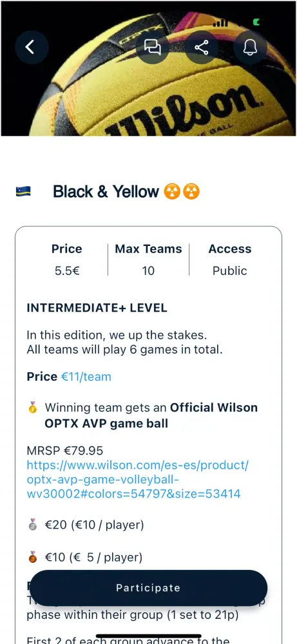The image size is (297, 644).
Task: Tap the share icon
Action: pos(201,47)
